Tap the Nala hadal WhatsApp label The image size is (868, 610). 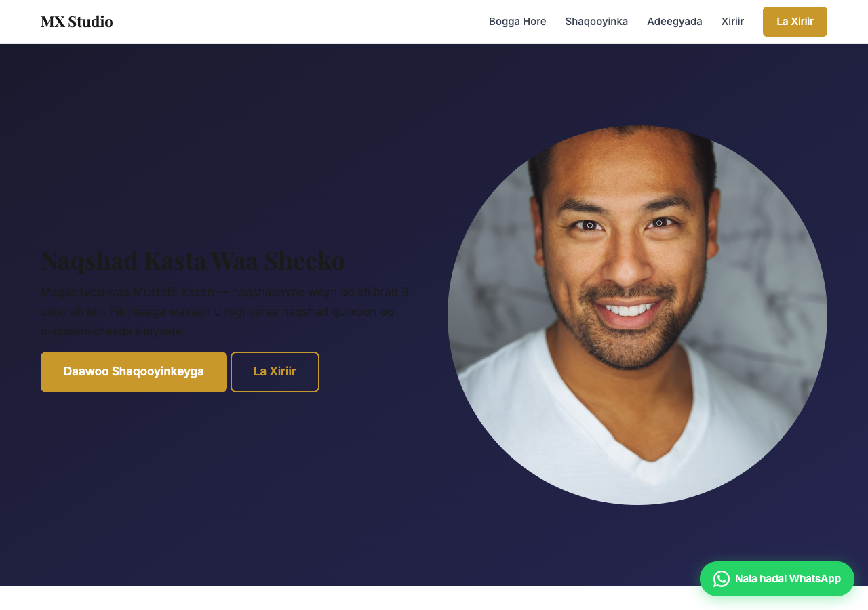pos(788,579)
